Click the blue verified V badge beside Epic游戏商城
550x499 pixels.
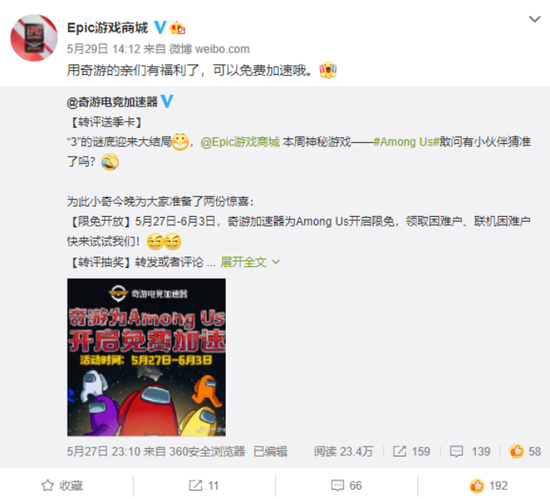[160, 27]
